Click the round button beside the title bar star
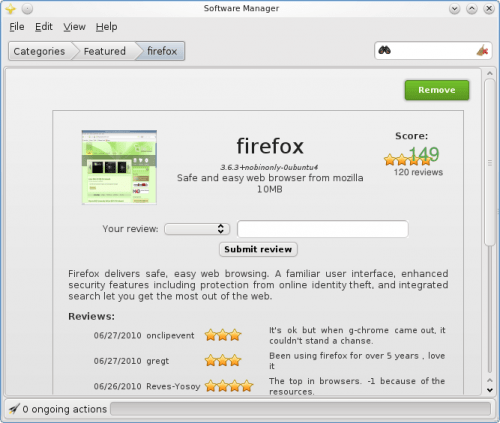The height and width of the screenshot is (423, 500). click(27, 9)
